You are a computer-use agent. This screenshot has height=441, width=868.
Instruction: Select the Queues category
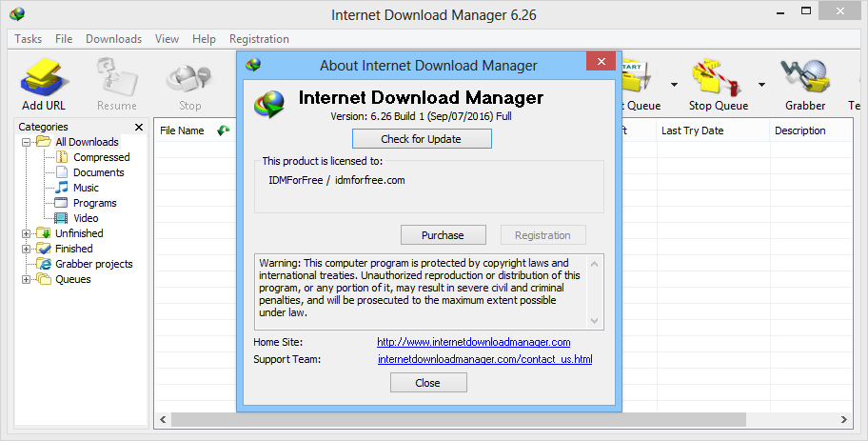click(73, 279)
